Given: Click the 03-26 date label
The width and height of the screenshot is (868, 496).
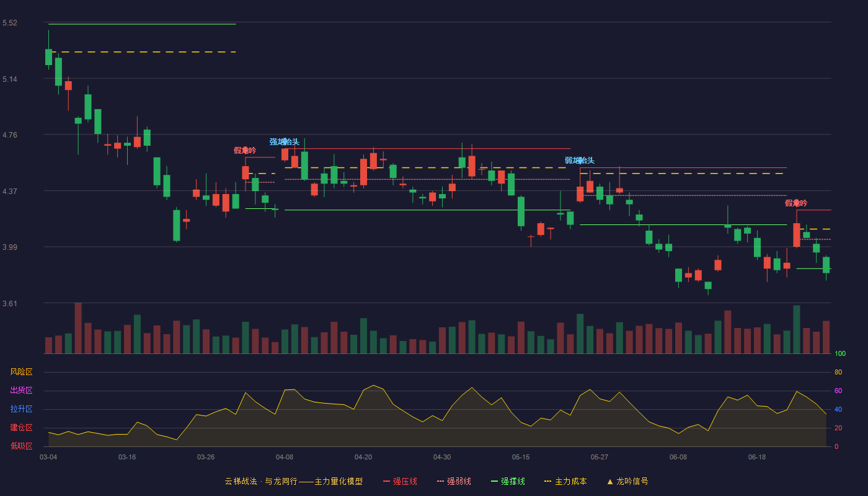Looking at the screenshot, I should [206, 457].
